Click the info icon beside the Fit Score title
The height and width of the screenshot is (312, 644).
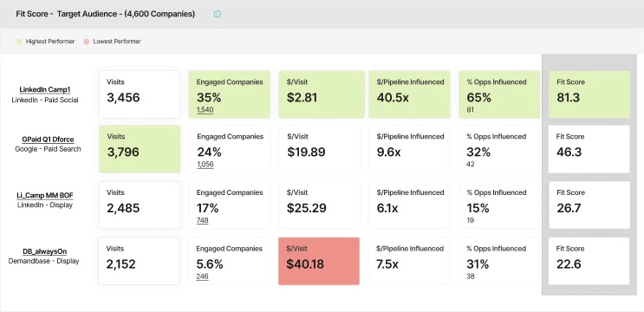tap(218, 14)
